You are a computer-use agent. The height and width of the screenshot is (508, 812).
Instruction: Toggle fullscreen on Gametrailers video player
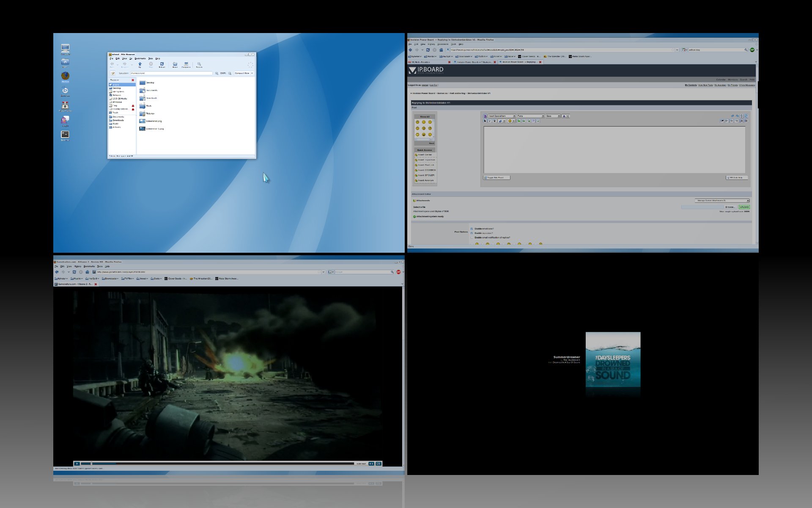pyautogui.click(x=379, y=464)
